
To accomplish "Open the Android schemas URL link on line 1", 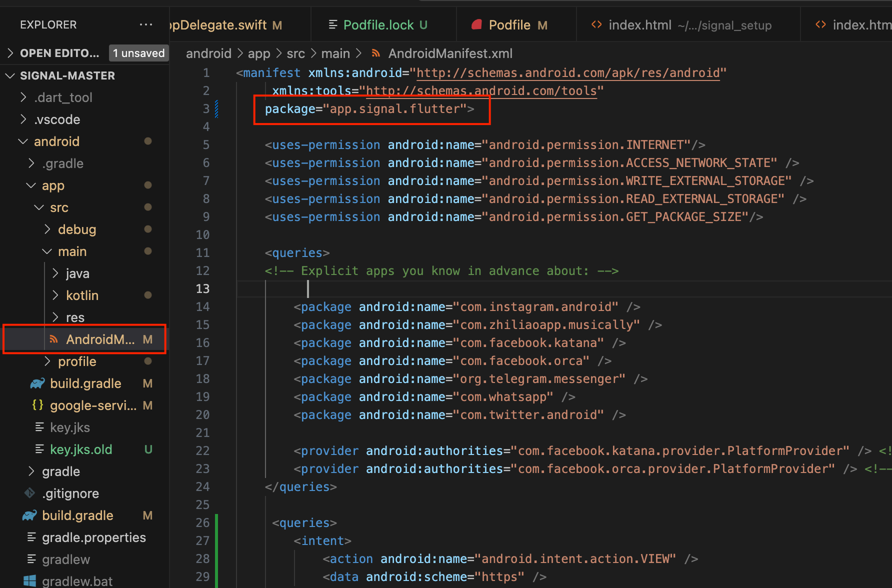I will point(568,73).
